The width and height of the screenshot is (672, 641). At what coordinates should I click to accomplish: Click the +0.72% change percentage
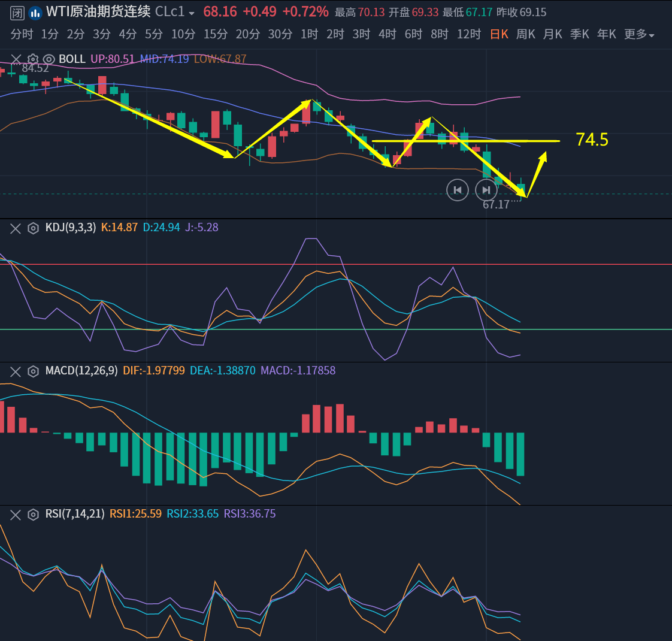click(x=305, y=12)
